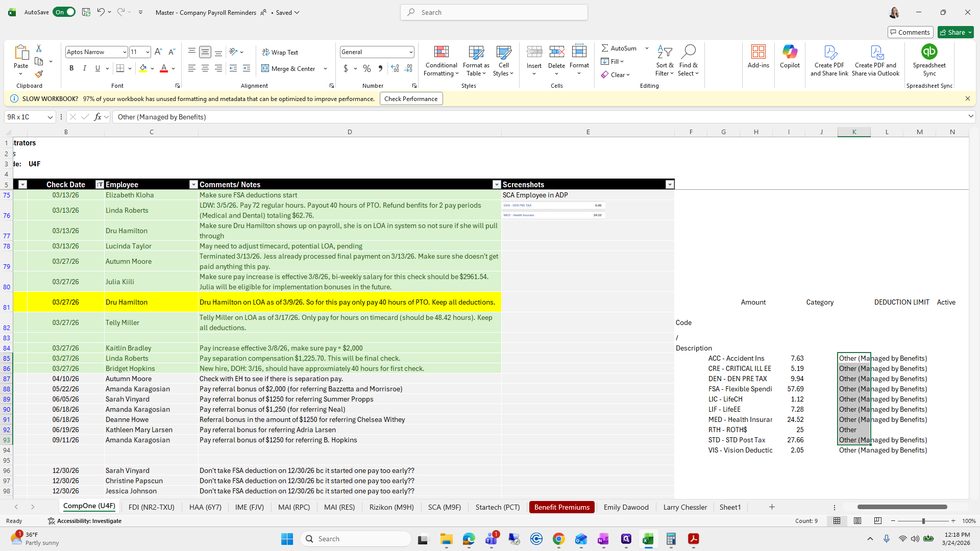
Task: Expand the Number Format dropdown
Action: pyautogui.click(x=410, y=52)
